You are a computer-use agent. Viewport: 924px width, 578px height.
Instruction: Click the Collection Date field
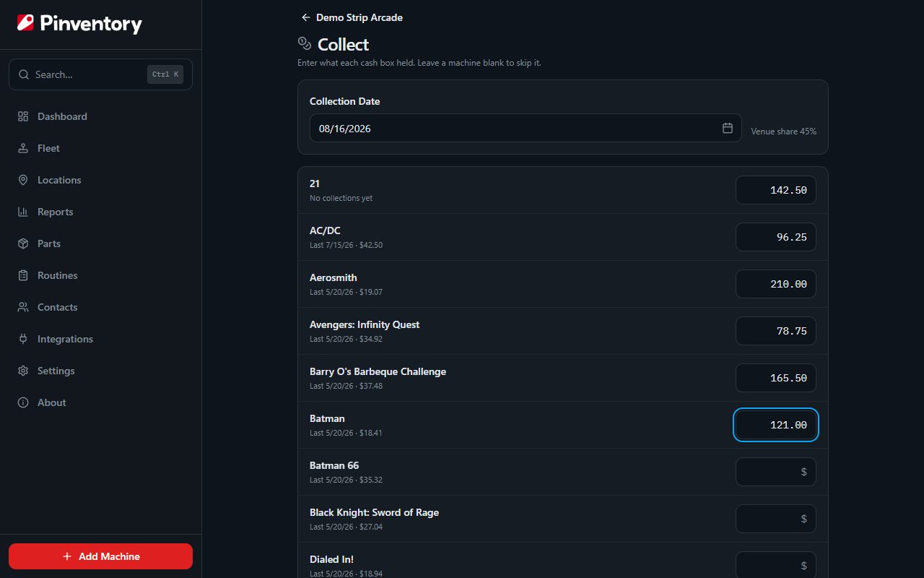[x=526, y=128]
